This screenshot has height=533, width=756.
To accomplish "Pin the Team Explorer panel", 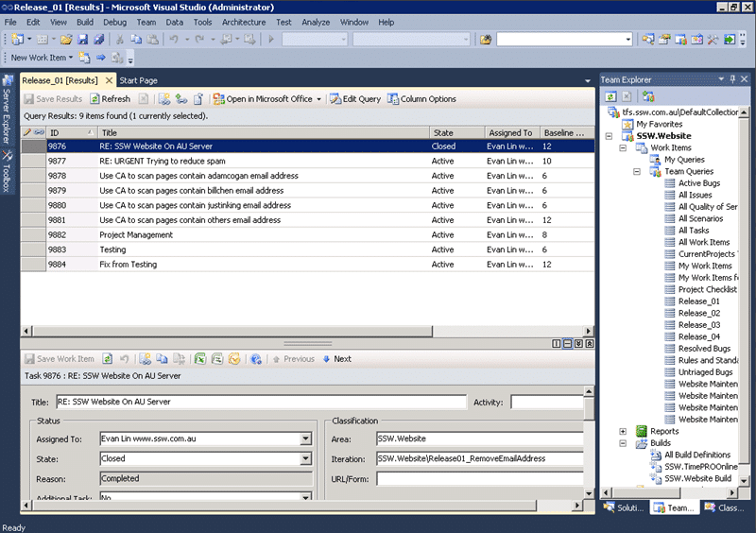I will coord(733,79).
